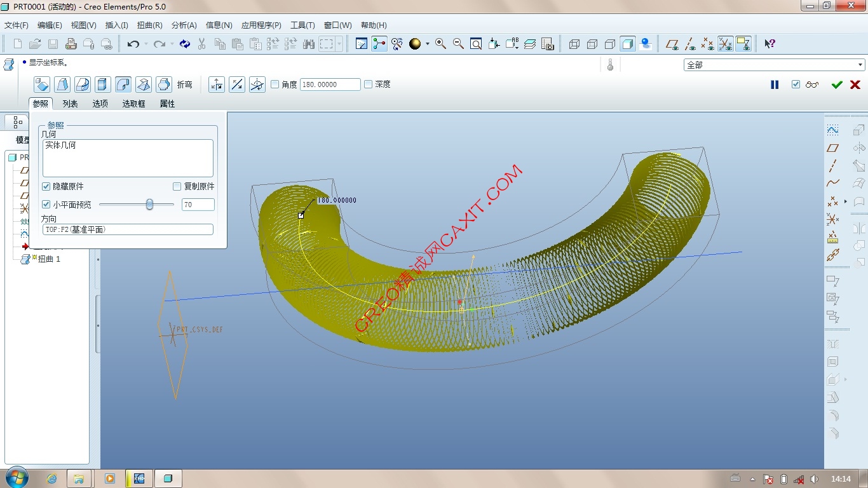Toggle annotation display icon with Z
Screen dimensions: 868x488
click(743, 44)
